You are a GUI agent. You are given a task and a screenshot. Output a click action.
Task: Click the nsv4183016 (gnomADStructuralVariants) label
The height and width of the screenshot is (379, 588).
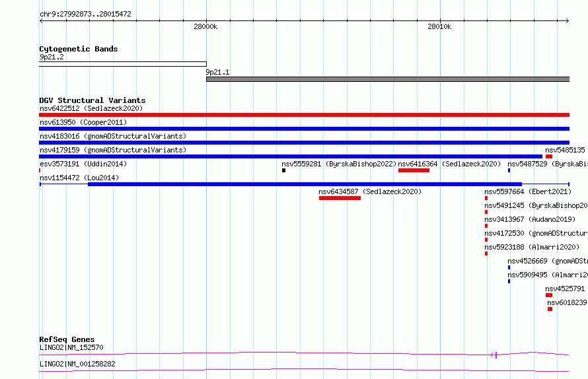113,136
